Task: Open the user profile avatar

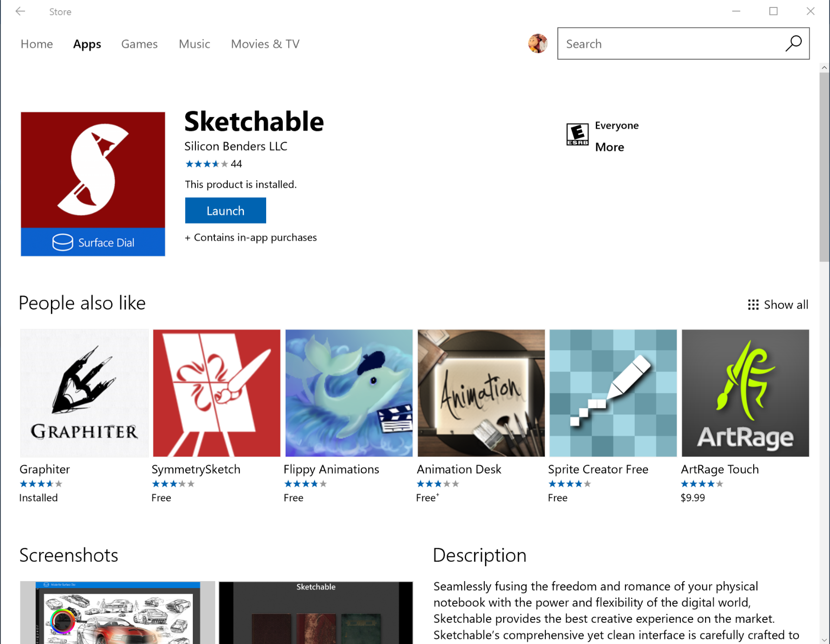Action: point(538,43)
